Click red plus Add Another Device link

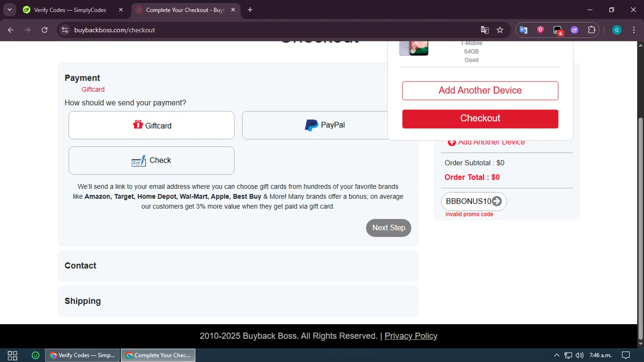tap(486, 143)
